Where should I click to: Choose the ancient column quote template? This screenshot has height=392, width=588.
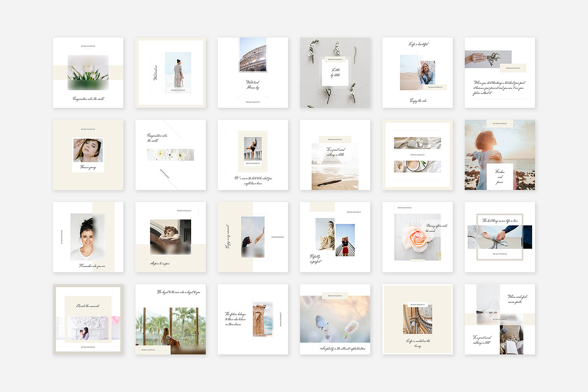pos(253,319)
